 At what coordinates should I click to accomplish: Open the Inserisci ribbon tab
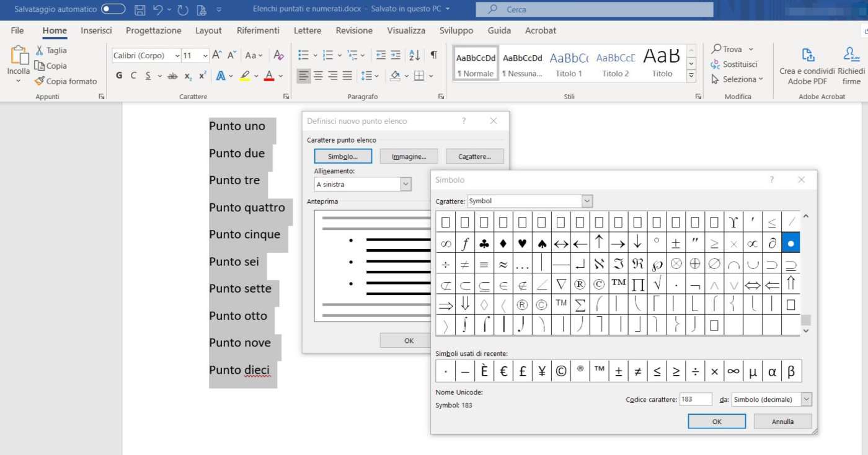96,30
